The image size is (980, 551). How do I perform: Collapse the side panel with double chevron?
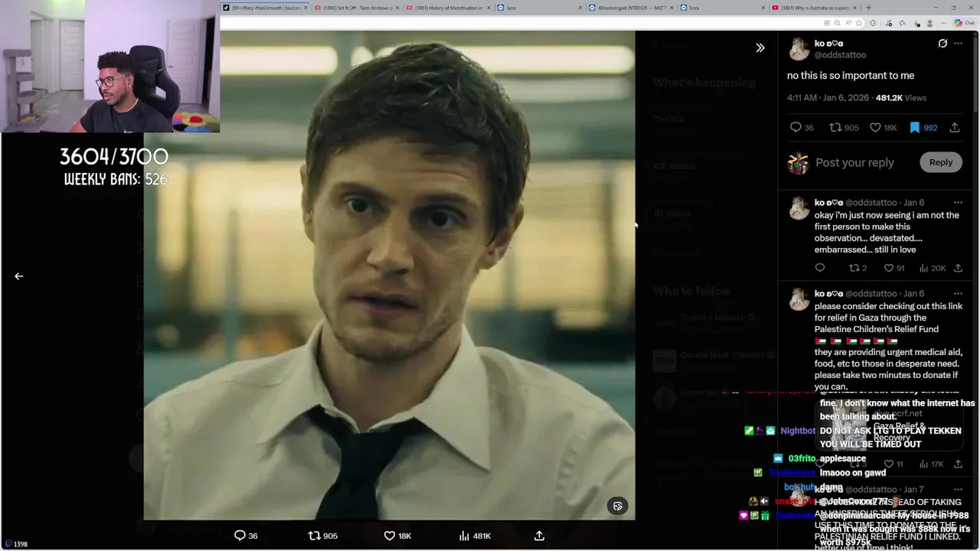point(760,48)
